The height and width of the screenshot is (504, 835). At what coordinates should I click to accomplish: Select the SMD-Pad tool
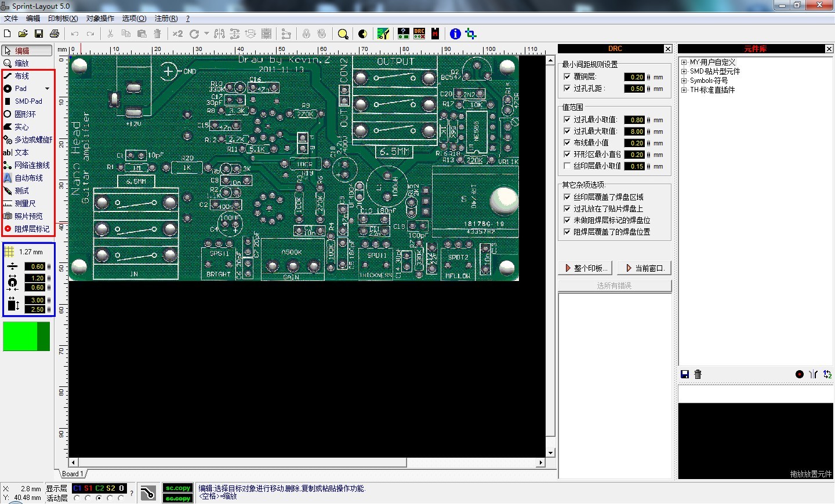27,101
